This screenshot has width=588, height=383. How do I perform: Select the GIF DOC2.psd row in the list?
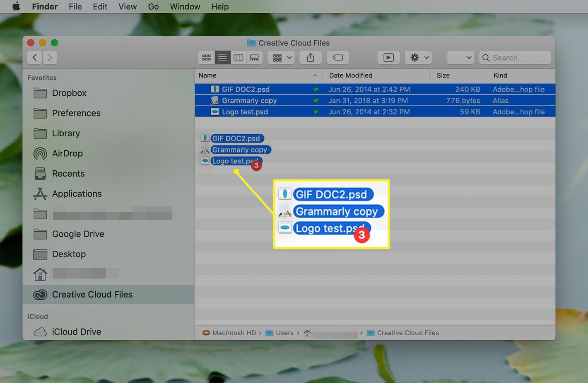[375, 89]
